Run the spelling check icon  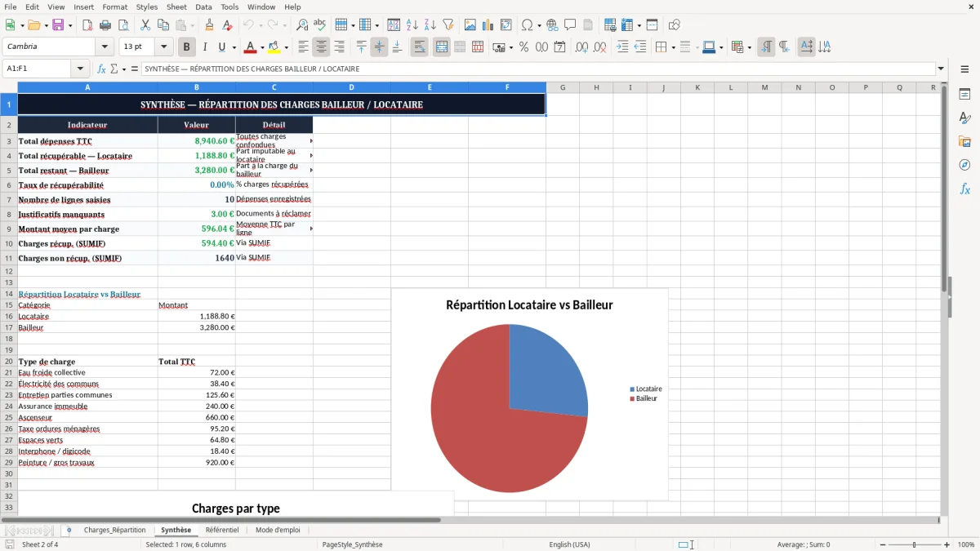tap(320, 25)
